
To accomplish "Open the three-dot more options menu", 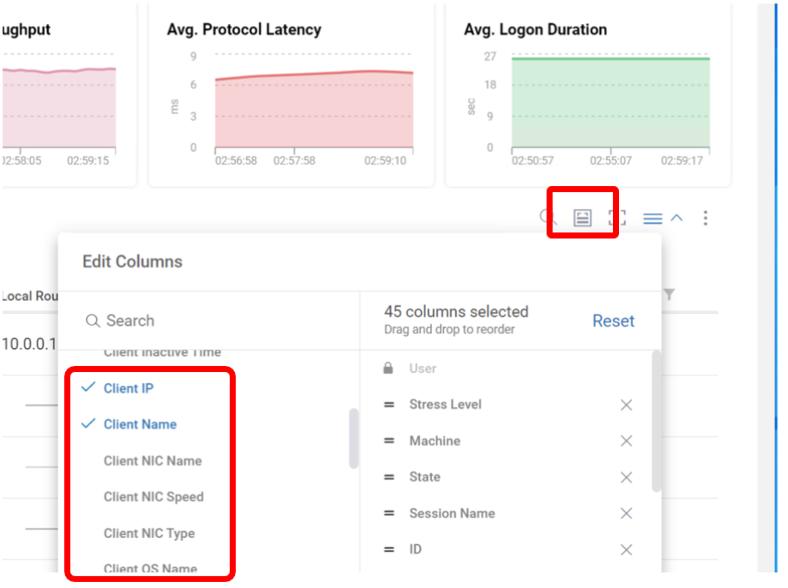I will point(706,218).
